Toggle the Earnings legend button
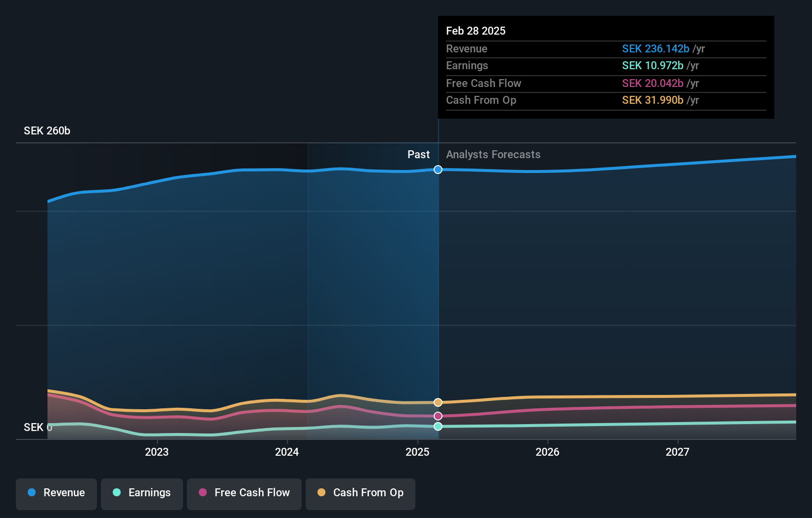This screenshot has width=812, height=518. point(142,494)
